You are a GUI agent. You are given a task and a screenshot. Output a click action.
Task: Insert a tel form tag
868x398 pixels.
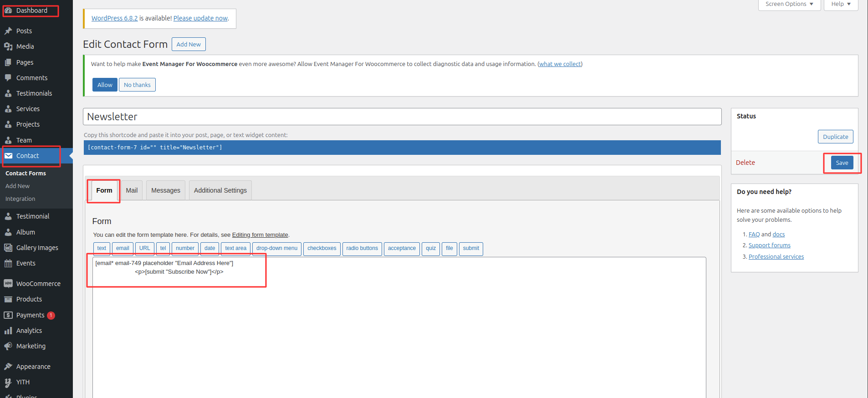tap(163, 249)
